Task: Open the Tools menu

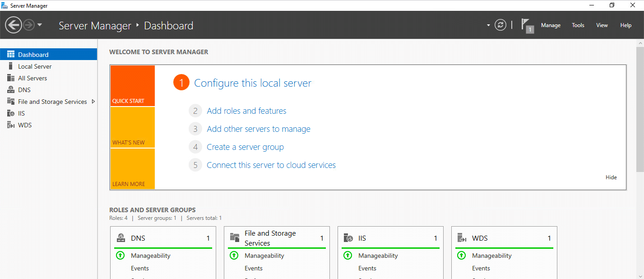Action: 578,25
